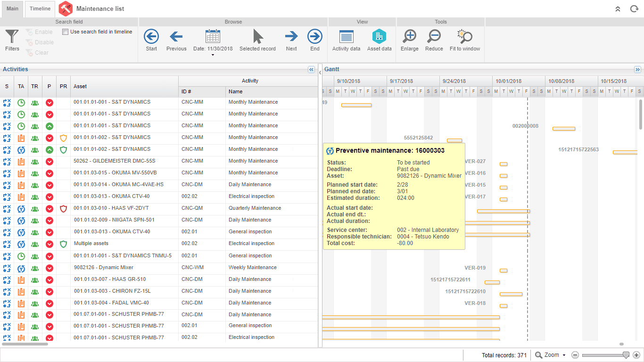
Task: Click Gantt bar labeled 15121715722610
Action: coord(511,294)
